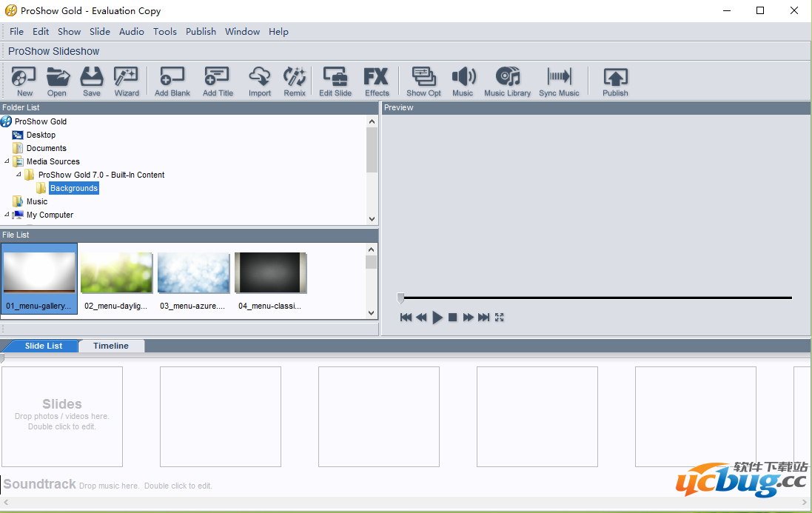The image size is (812, 513).
Task: Click the preview playback position slider
Action: click(x=401, y=298)
